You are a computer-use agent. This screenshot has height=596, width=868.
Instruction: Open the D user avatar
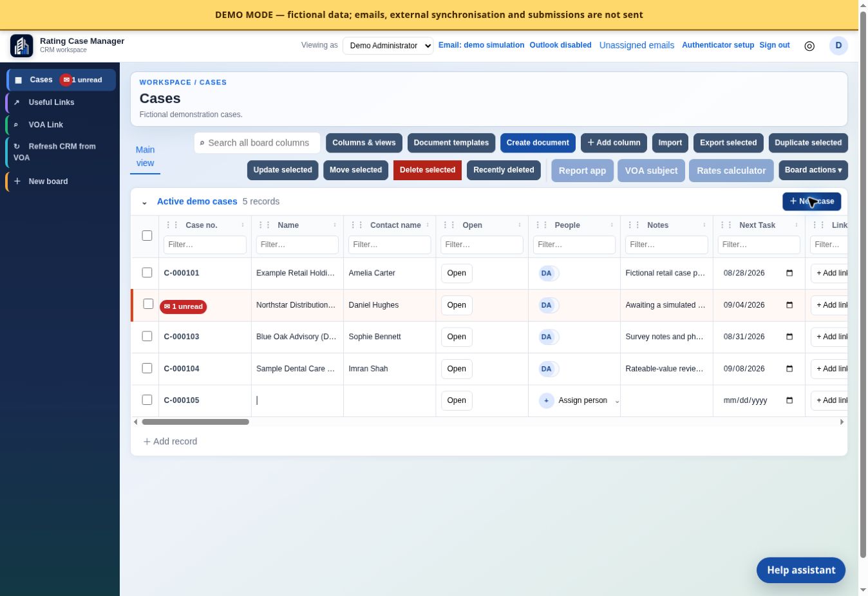(x=838, y=46)
